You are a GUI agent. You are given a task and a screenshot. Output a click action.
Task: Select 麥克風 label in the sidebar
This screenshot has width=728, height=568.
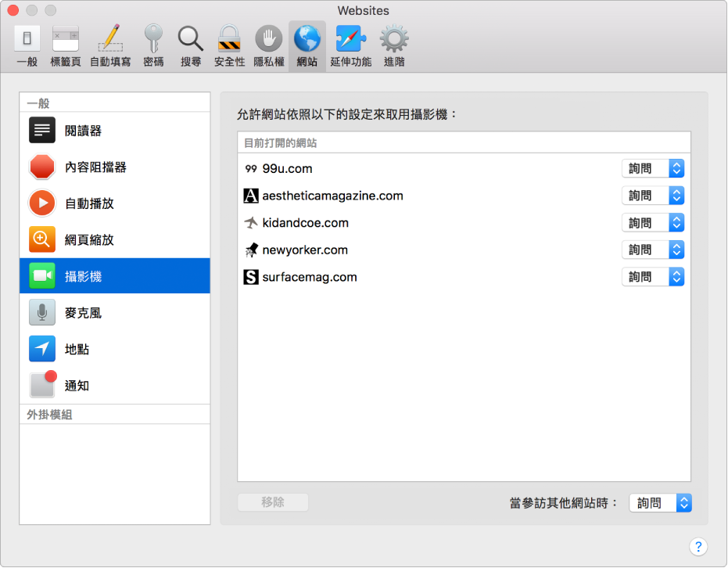[83, 313]
